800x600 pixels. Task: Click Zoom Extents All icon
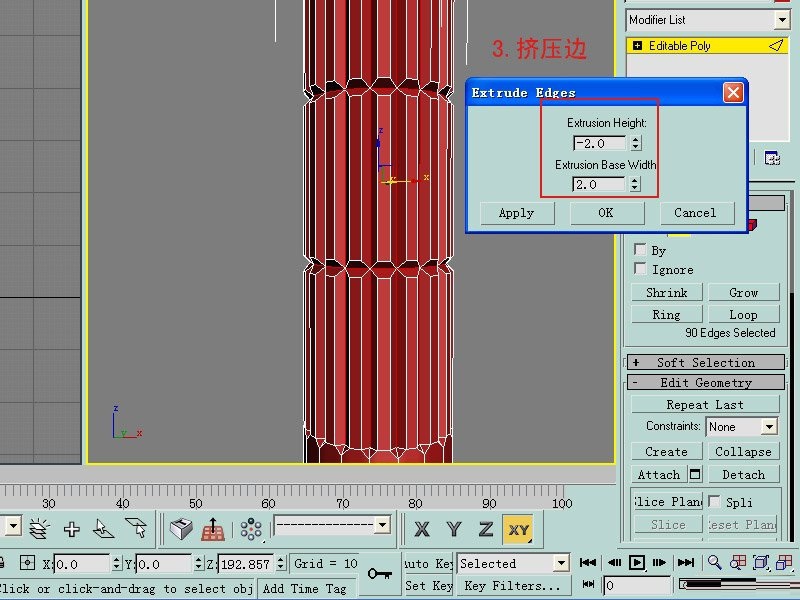(x=784, y=563)
